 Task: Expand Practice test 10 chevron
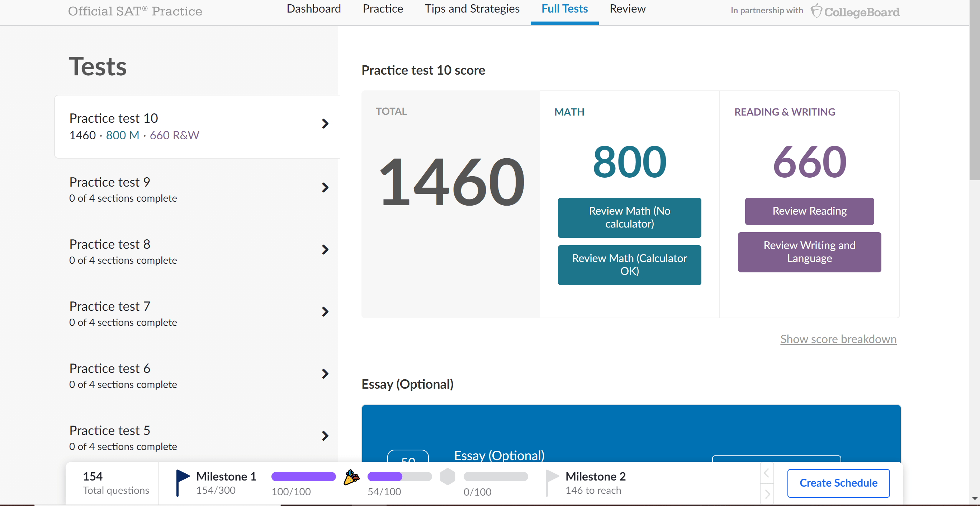tap(325, 124)
